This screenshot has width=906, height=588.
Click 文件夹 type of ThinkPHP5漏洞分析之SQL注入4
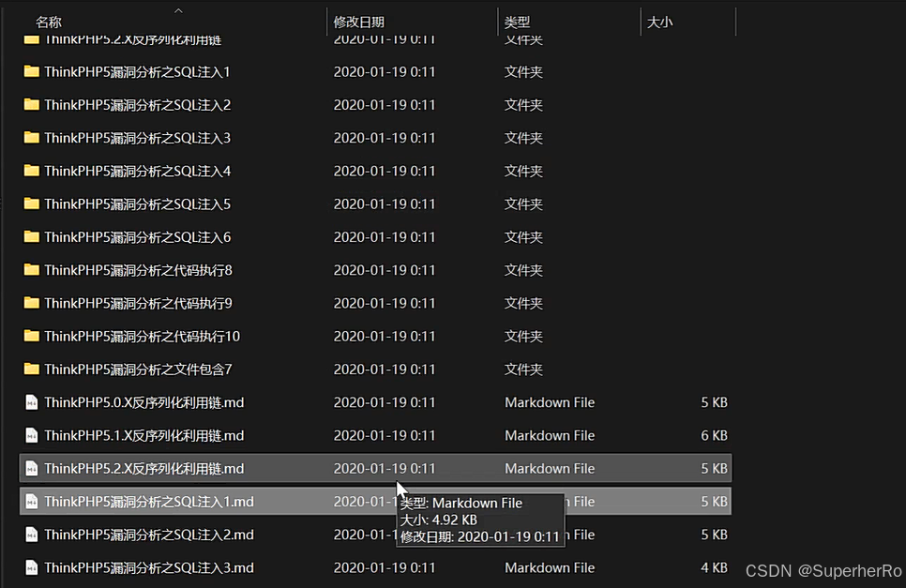coord(523,171)
